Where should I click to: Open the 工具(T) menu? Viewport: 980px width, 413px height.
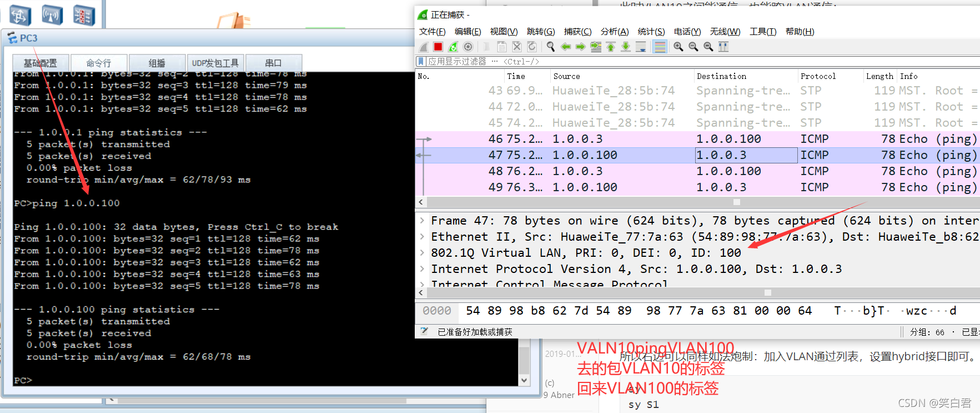(763, 32)
